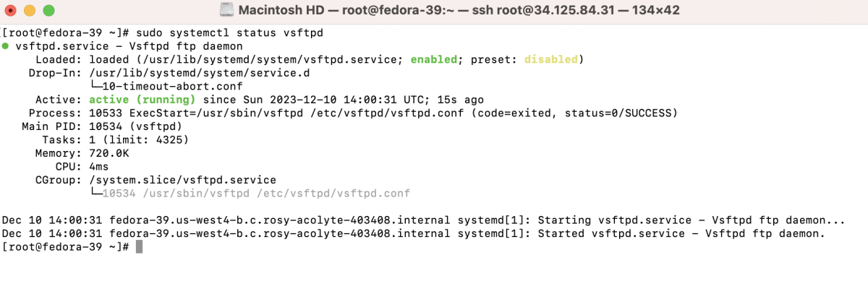Click the green active status dot beside vsftpd.service
The width and height of the screenshot is (868, 281).
(x=6, y=46)
